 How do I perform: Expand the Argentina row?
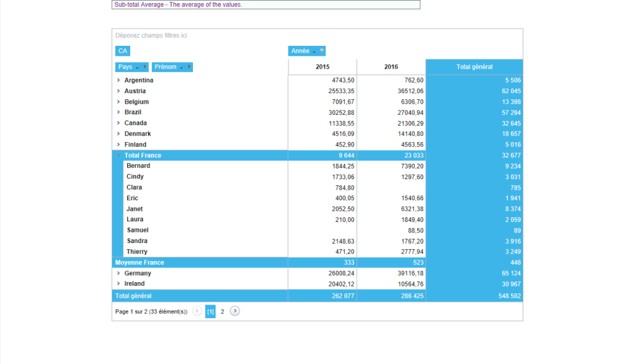[x=118, y=80]
